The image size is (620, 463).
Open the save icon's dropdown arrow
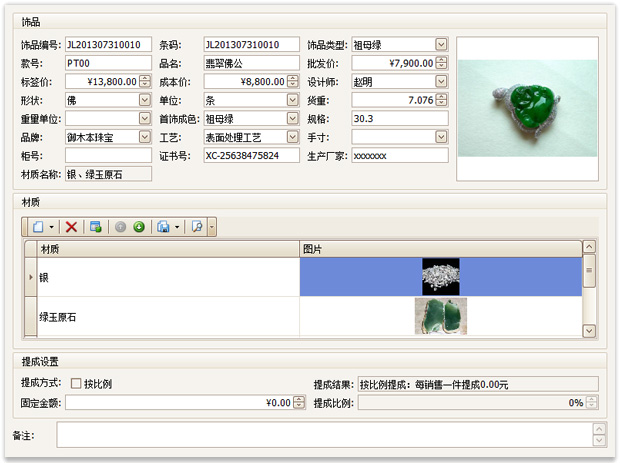click(177, 227)
